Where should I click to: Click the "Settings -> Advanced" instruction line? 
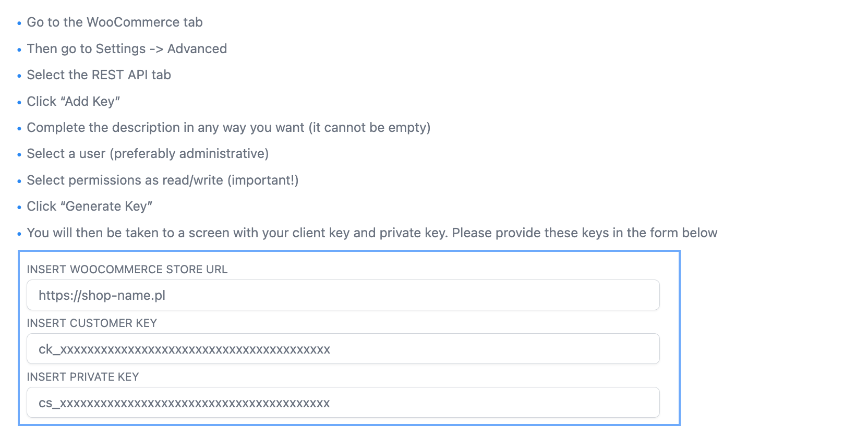click(x=127, y=49)
